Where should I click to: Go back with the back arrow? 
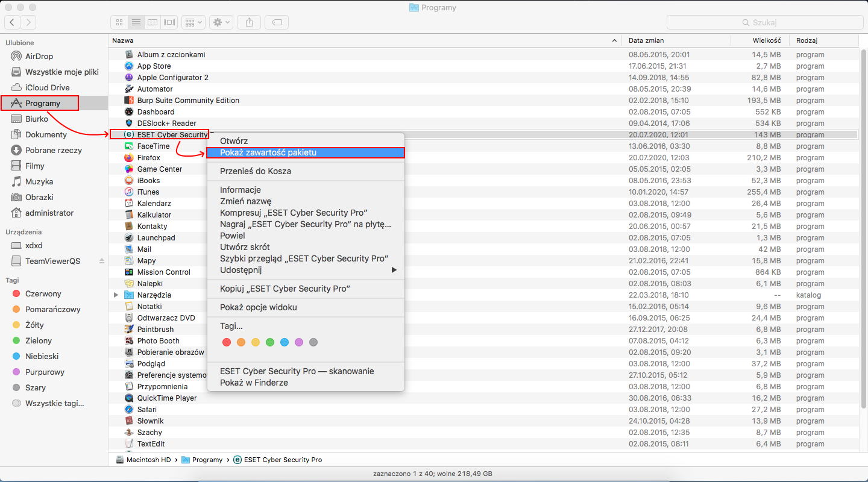(13, 22)
